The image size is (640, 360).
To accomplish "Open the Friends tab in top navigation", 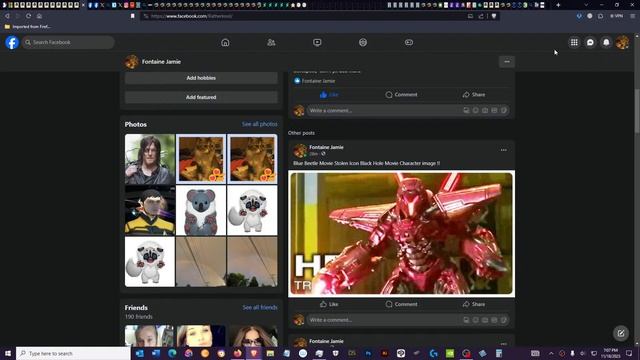I will click(x=271, y=42).
